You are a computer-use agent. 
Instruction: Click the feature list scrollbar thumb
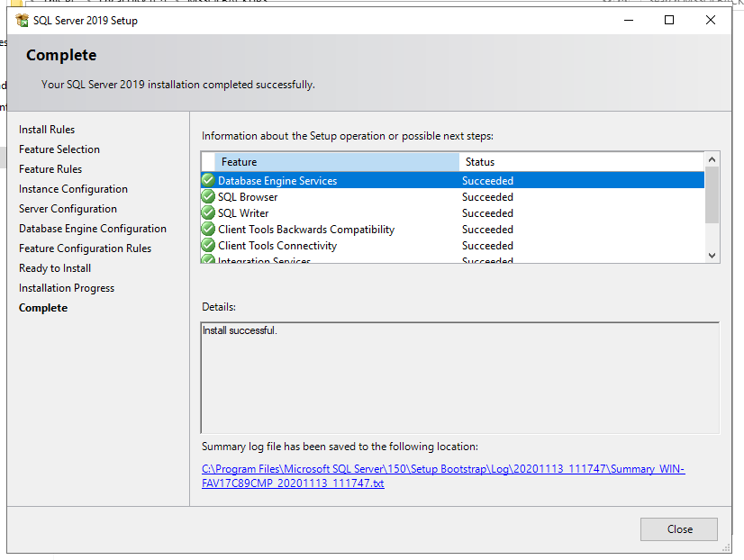[712, 194]
